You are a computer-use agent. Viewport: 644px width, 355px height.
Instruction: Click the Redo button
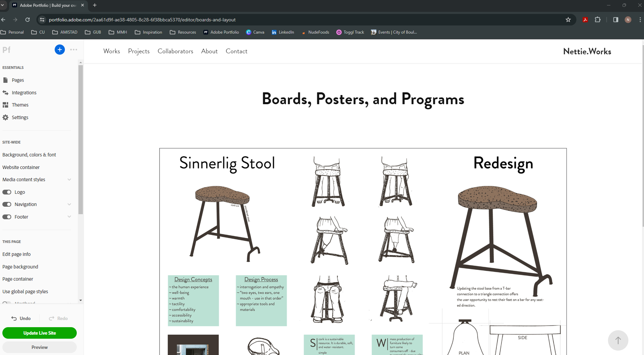tap(58, 318)
